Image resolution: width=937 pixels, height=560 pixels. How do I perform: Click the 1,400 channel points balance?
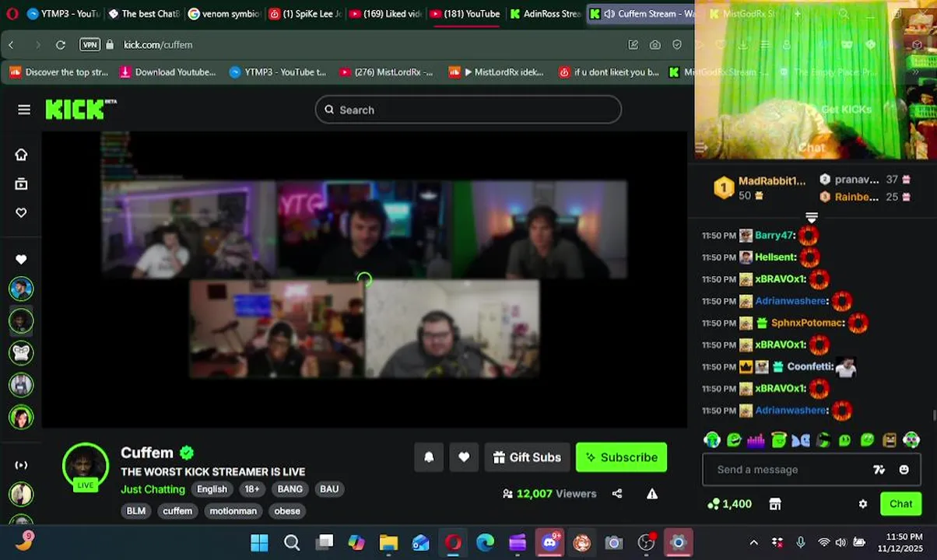(729, 504)
